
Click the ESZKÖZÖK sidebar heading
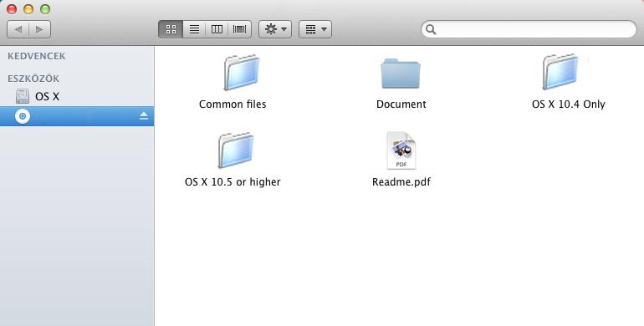33,78
